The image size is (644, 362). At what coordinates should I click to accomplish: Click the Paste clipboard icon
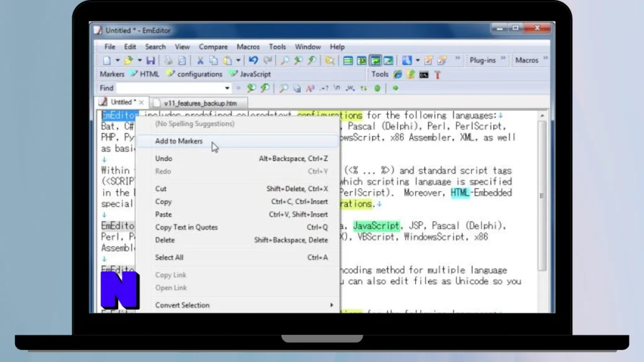228,60
